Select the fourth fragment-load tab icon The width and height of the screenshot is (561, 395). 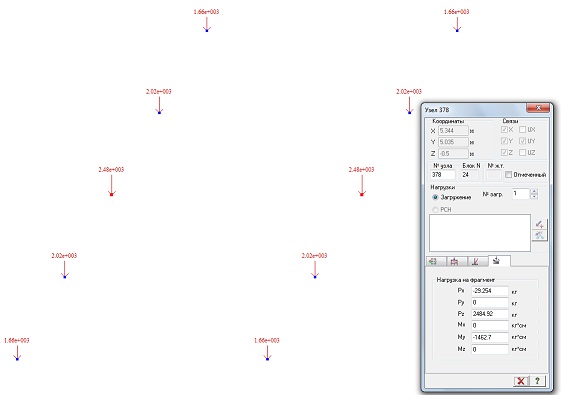tap(499, 261)
